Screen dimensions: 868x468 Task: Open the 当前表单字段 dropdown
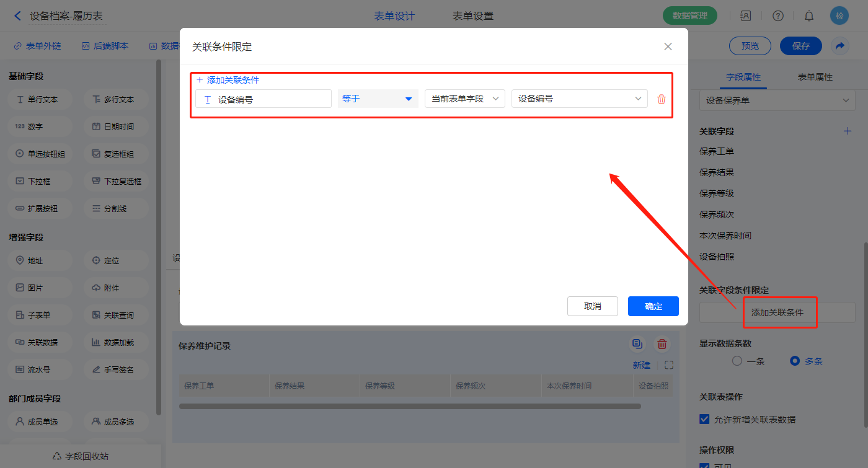click(x=464, y=99)
